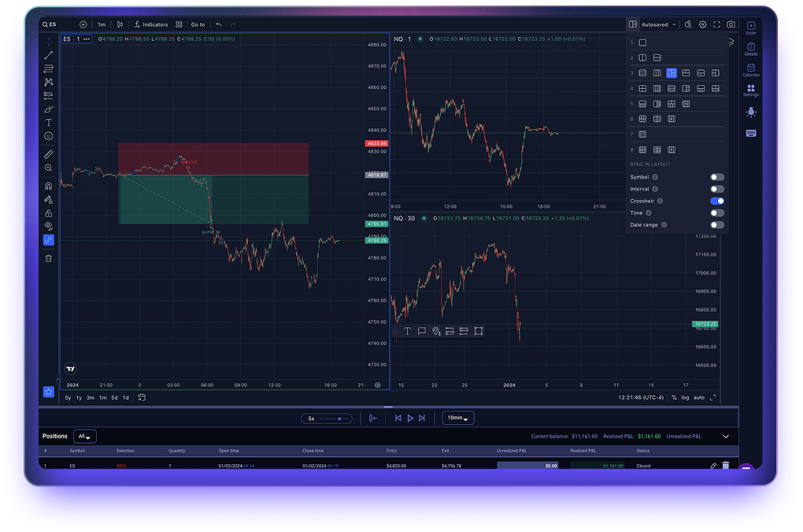Take a chart snapshot with camera icon
Viewport: 803px width, 532px height.
coord(731,24)
